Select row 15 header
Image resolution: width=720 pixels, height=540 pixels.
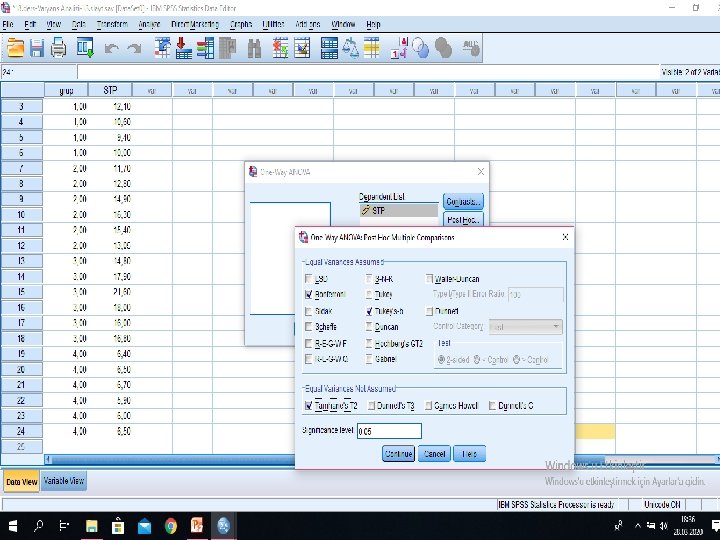[22, 292]
